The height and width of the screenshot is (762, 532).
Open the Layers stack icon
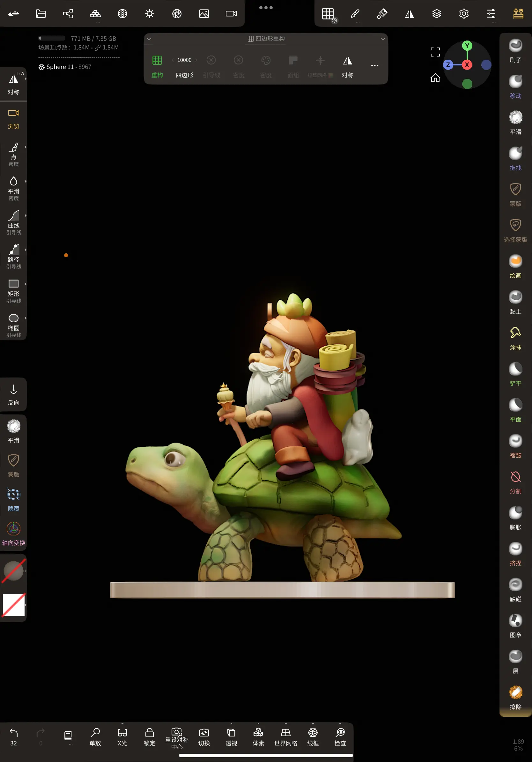(x=437, y=14)
